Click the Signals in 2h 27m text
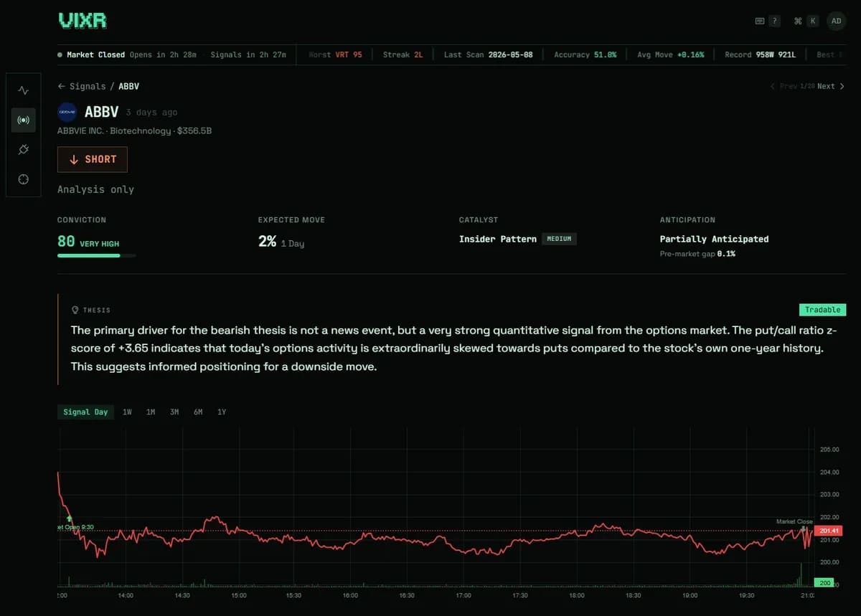The height and width of the screenshot is (616, 861). (248, 55)
